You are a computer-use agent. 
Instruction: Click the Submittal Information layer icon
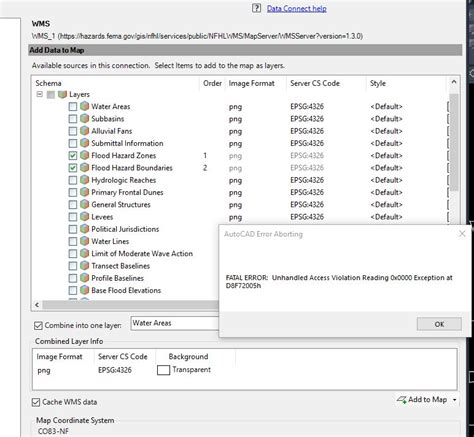pyautogui.click(x=85, y=143)
